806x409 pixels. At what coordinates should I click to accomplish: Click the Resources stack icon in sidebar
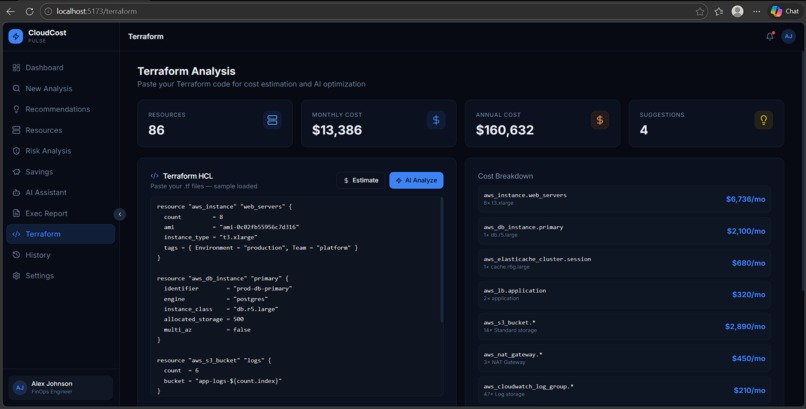(x=16, y=130)
